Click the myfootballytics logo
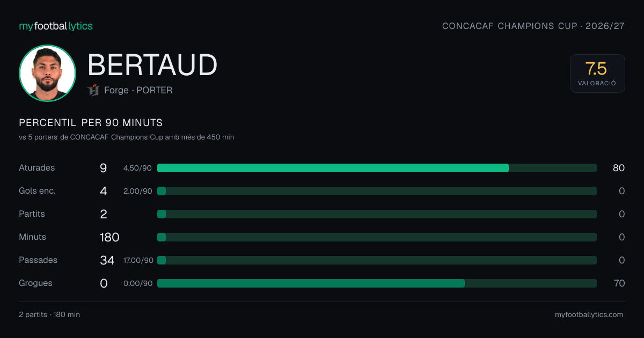 [x=56, y=26]
